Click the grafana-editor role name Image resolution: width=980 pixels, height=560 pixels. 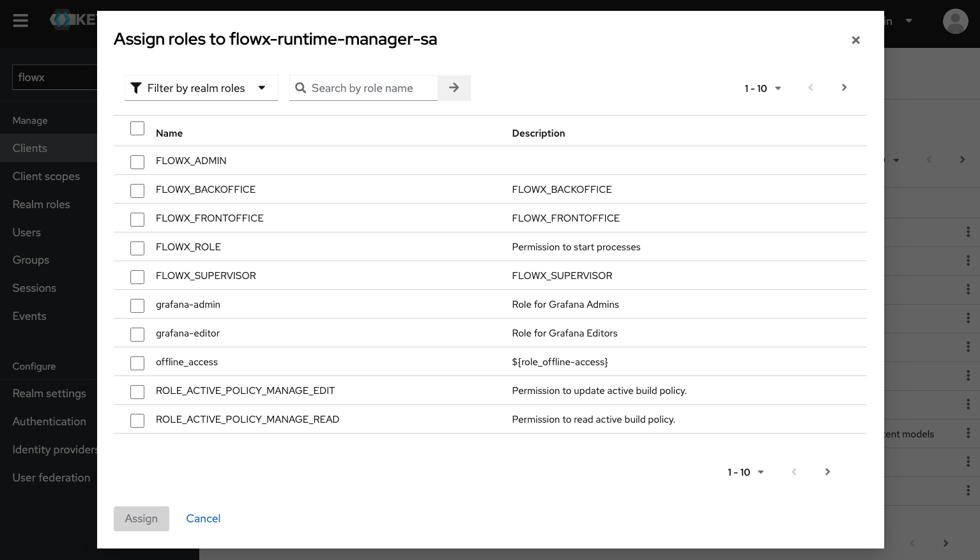(x=188, y=333)
